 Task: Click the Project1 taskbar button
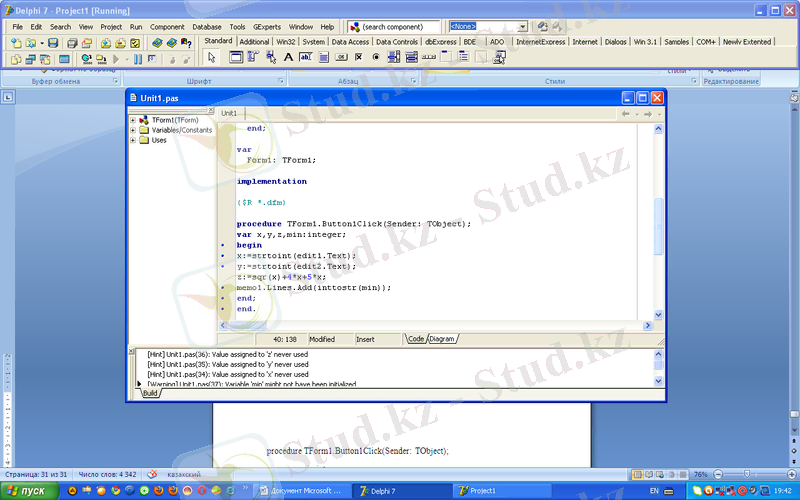click(x=490, y=491)
